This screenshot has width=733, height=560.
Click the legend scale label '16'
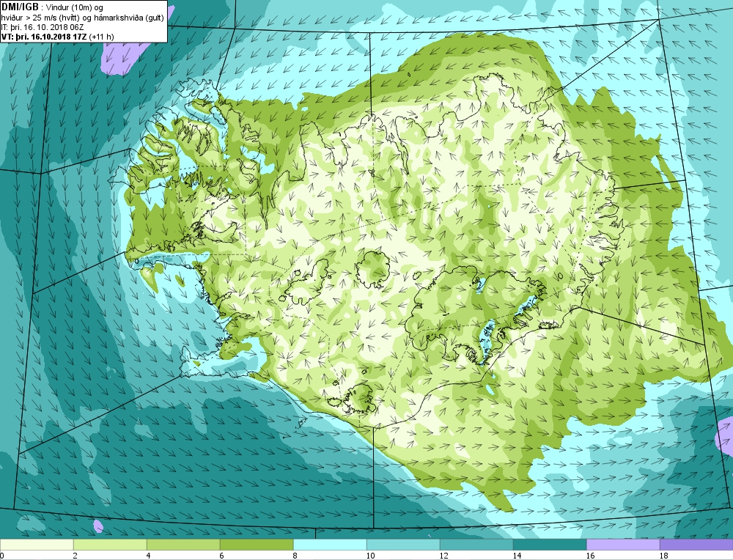coord(590,556)
